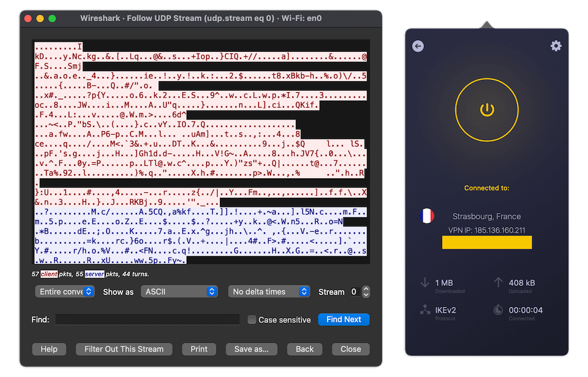588x377 pixels.
Task: Click Filter Out This Stream button
Action: 124,349
